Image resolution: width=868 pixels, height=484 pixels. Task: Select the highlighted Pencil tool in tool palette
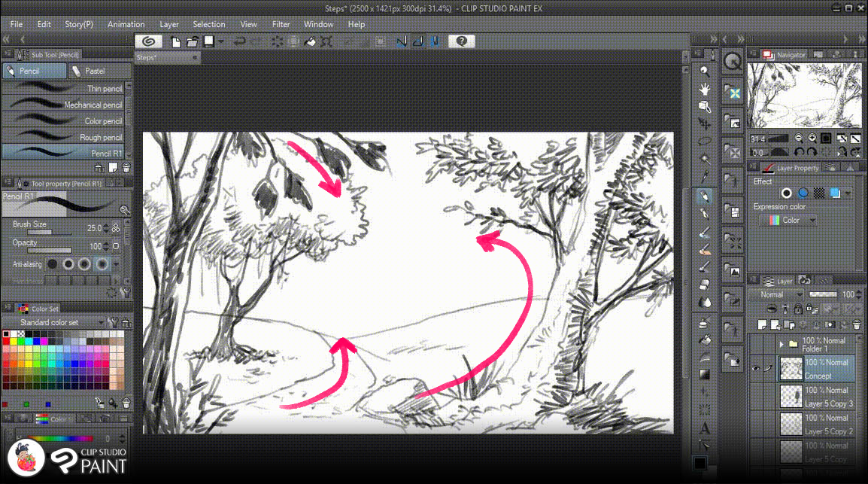(x=704, y=196)
